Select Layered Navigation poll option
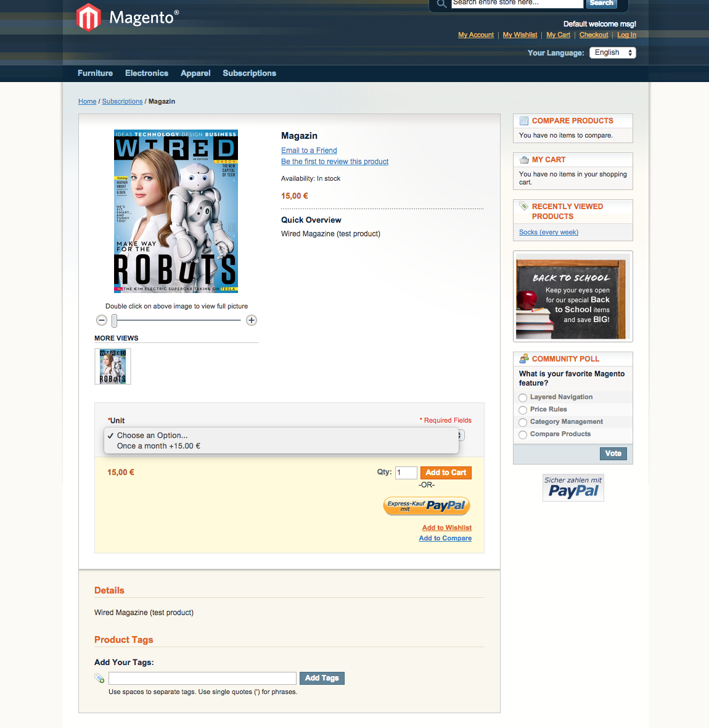Image resolution: width=709 pixels, height=728 pixels. [x=523, y=397]
